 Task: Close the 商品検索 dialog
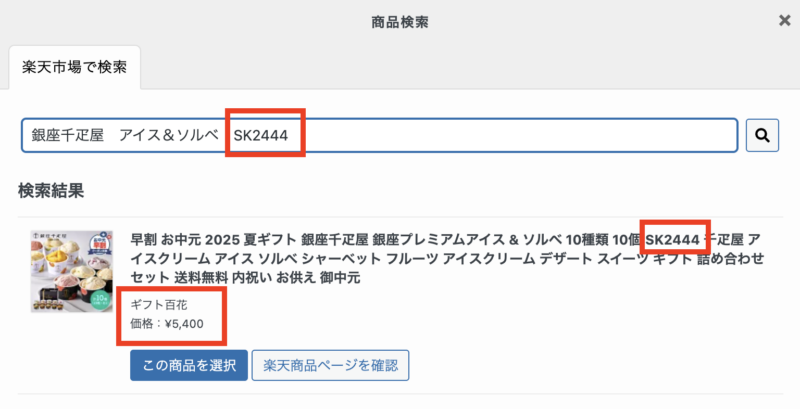point(785,20)
